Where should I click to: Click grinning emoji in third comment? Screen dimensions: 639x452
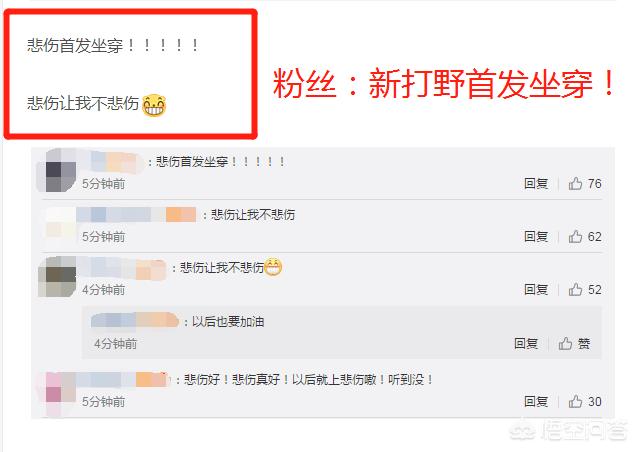coord(273,267)
